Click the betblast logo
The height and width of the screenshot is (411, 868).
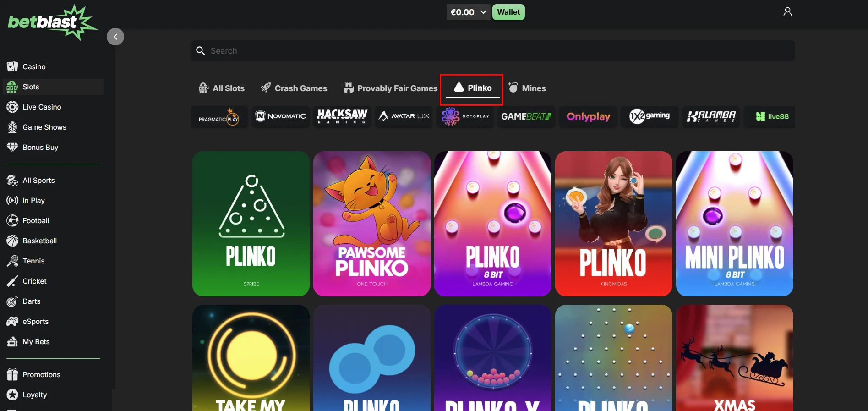(x=53, y=22)
